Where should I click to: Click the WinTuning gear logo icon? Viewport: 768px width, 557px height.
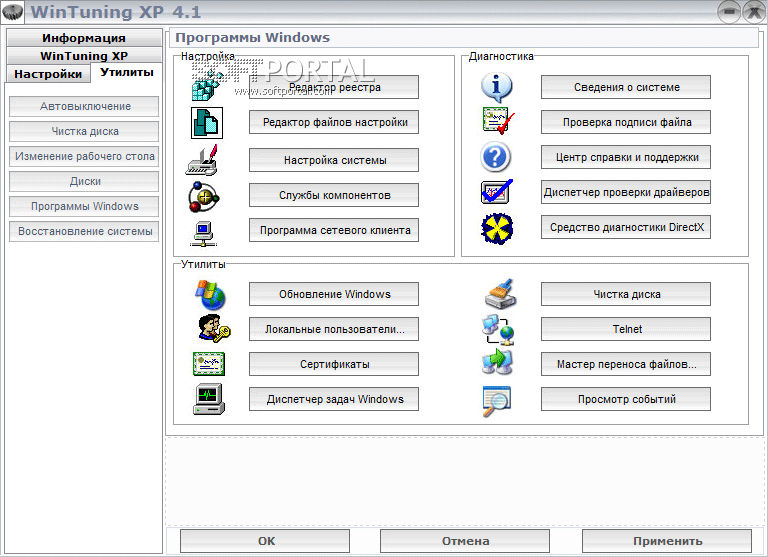tap(12, 12)
